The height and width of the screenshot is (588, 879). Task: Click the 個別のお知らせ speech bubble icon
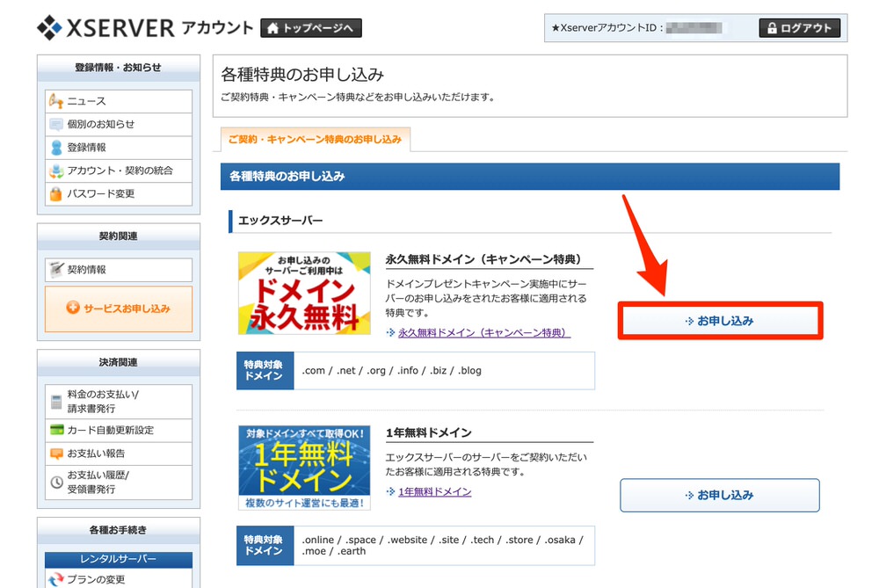coord(56,125)
